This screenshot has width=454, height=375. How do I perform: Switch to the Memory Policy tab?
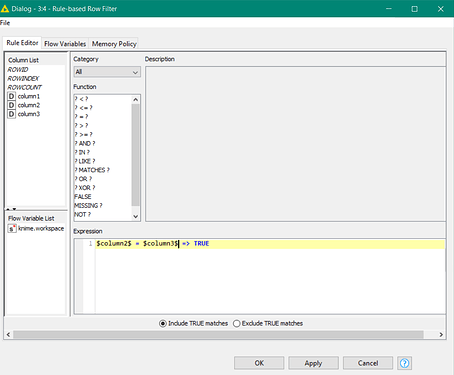tap(114, 44)
